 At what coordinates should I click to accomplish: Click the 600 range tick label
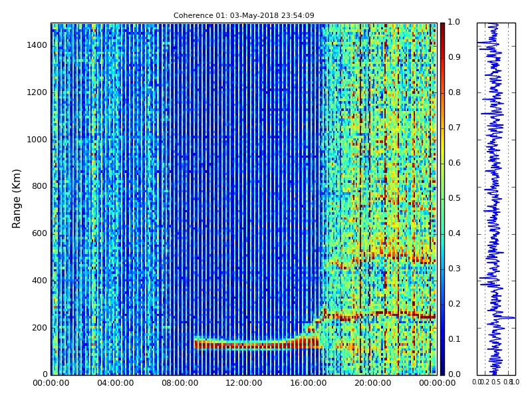[40, 233]
